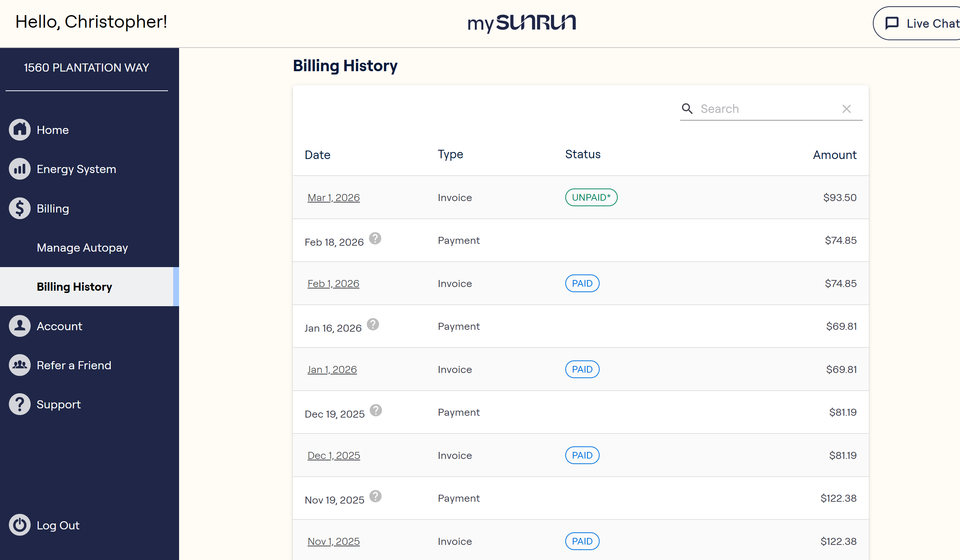Click the Jan 16, 2026 payment date
Image resolution: width=960 pixels, height=560 pixels.
coord(333,329)
